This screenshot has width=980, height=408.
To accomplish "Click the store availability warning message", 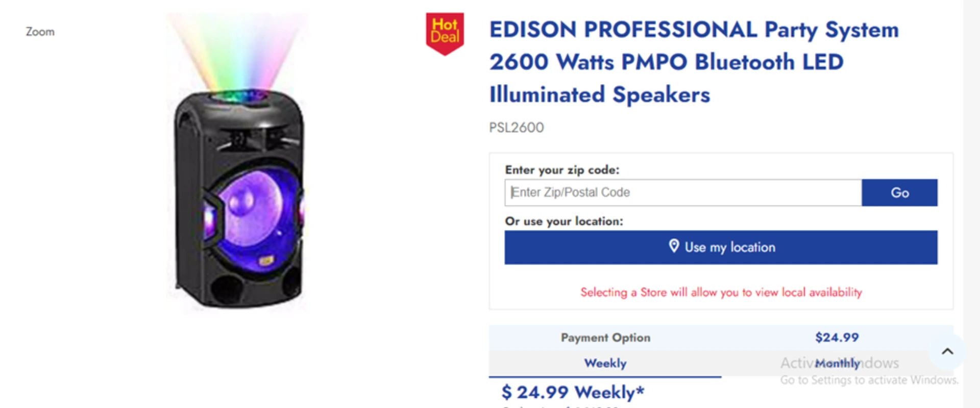I will [720, 292].
